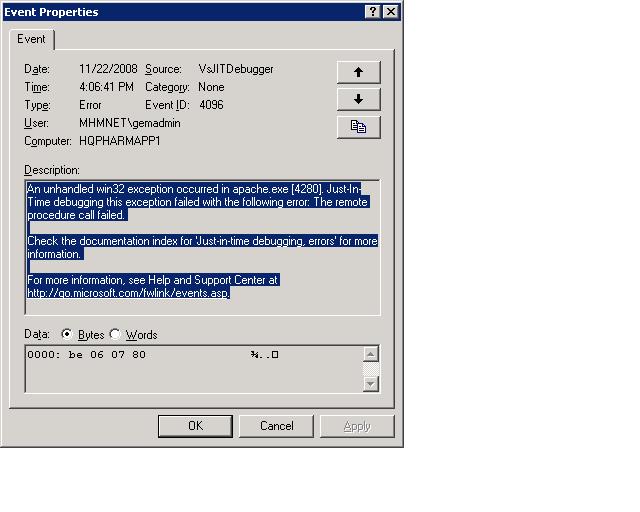Click inside the Description text box
640x512 pixels.
(x=202, y=247)
